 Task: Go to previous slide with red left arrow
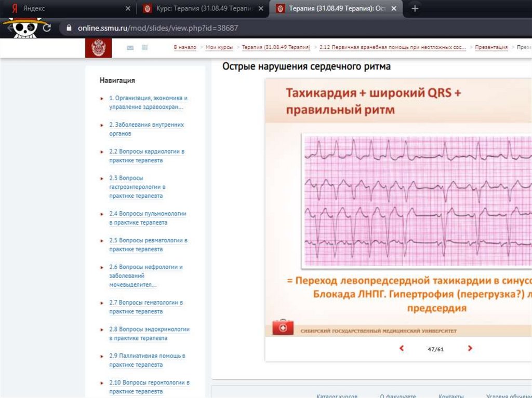[x=402, y=348]
